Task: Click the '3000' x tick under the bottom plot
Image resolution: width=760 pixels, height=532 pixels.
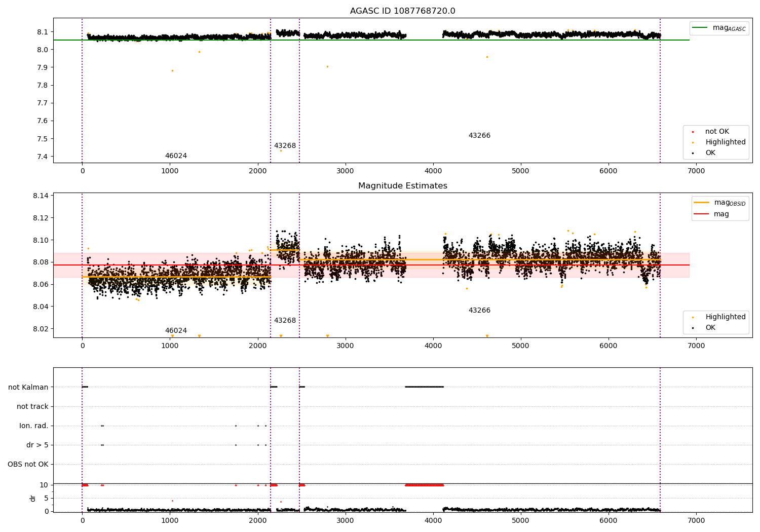Action: pos(346,521)
